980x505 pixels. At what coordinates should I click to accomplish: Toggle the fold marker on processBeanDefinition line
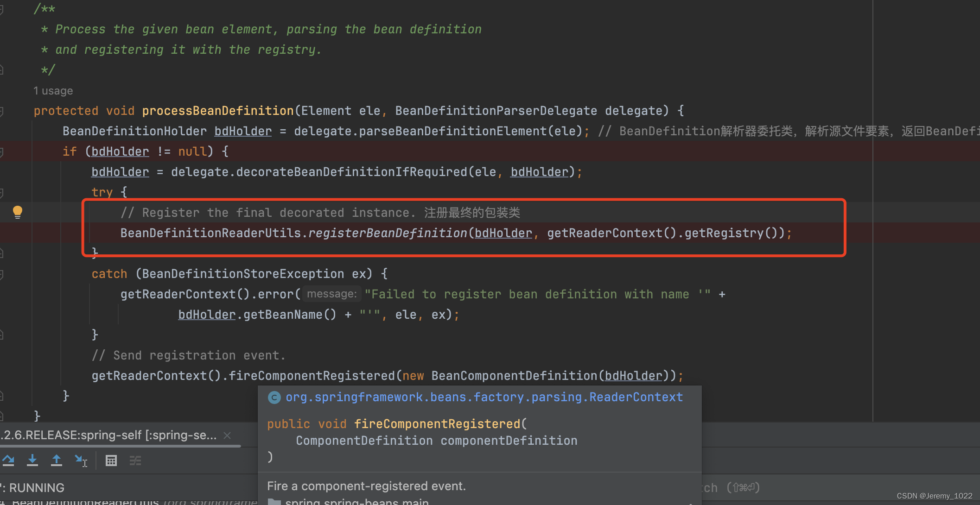point(2,111)
